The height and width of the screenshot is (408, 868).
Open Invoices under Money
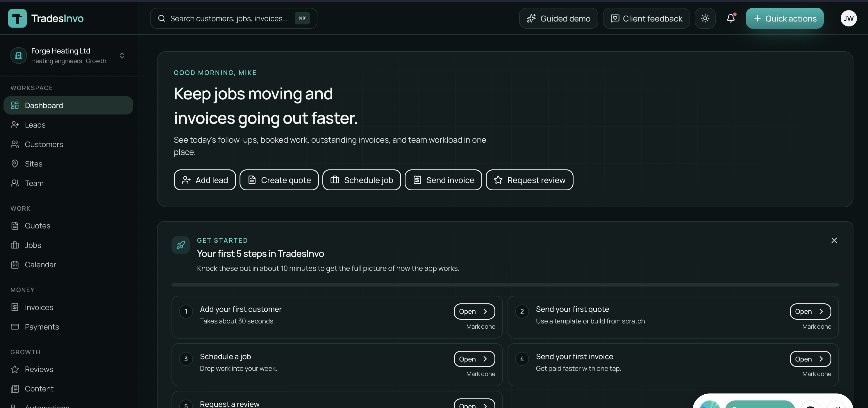[68, 307]
